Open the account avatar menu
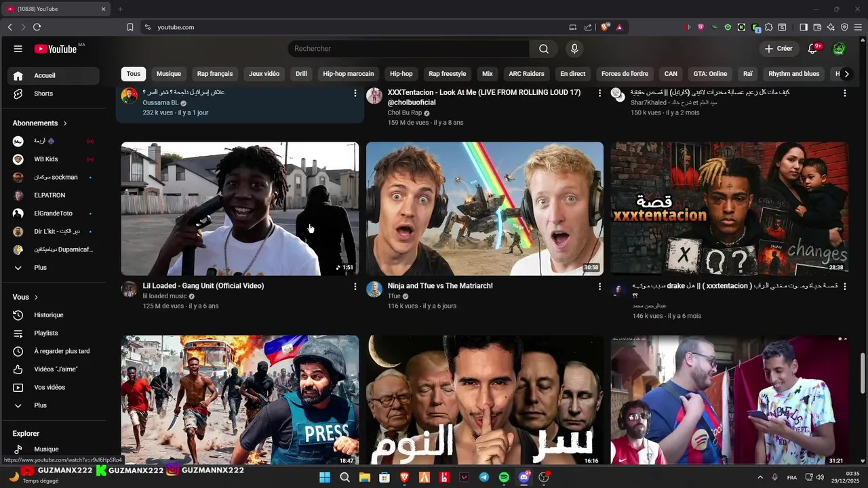This screenshot has width=868, height=488. (x=839, y=49)
